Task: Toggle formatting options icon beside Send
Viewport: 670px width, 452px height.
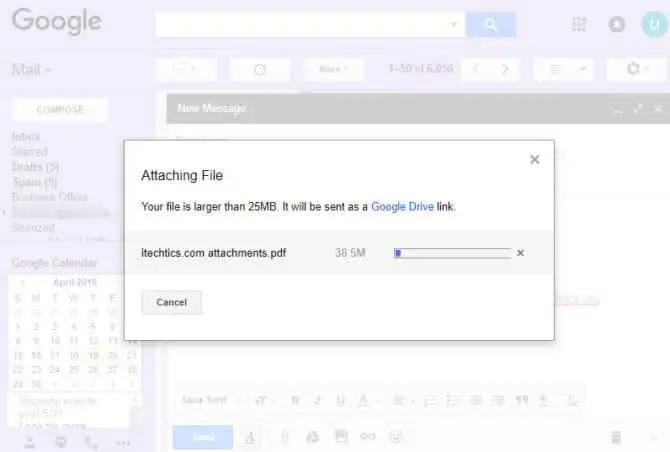Action: coord(250,437)
